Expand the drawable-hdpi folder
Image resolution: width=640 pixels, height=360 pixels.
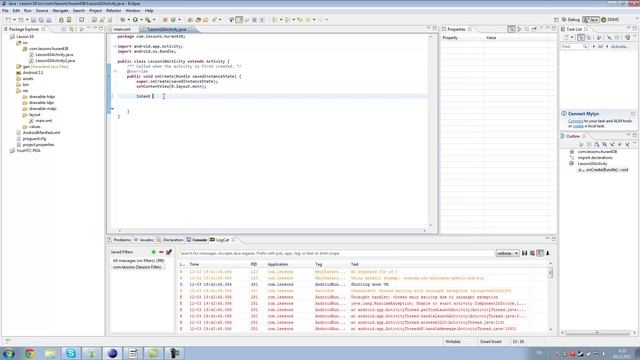[20, 97]
